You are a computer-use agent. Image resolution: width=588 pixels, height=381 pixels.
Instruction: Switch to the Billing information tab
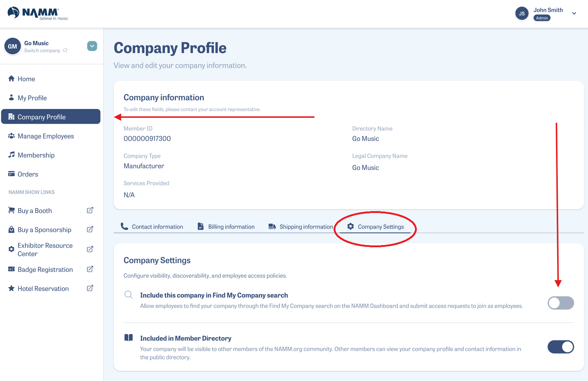(226, 227)
